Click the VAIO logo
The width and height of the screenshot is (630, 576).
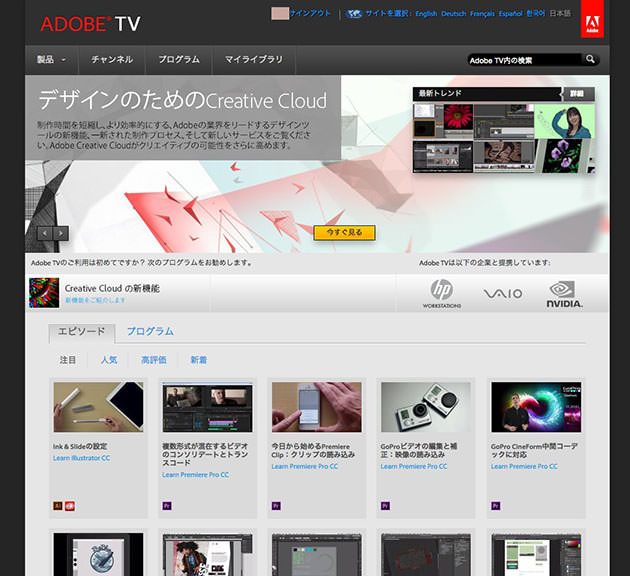[x=503, y=294]
